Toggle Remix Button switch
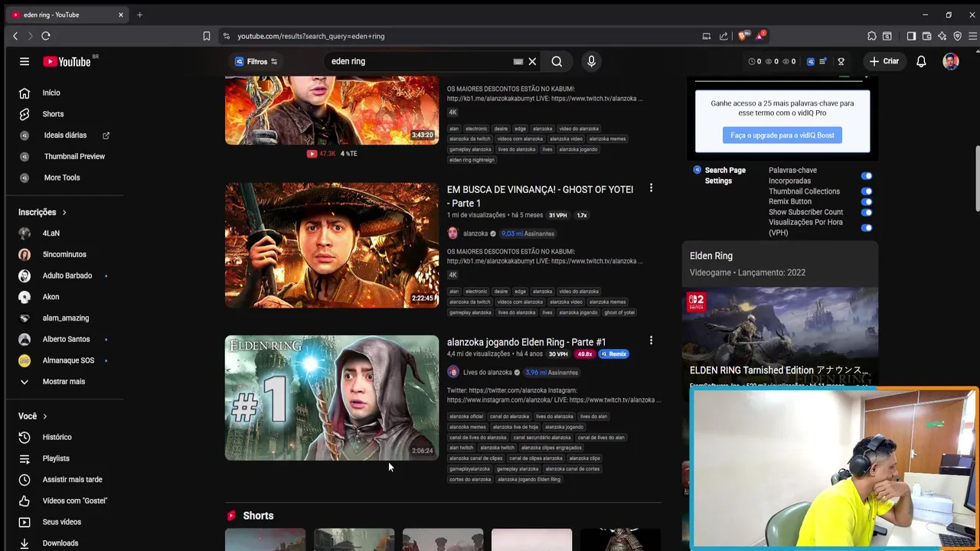This screenshot has width=980, height=551. point(867,202)
